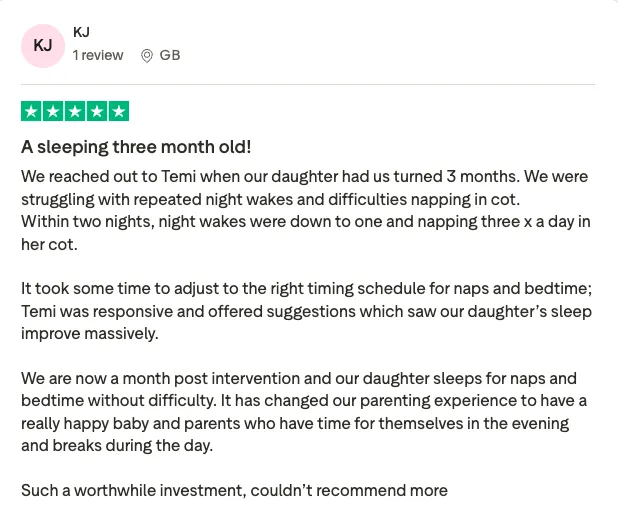Click the line starting 'It took some time to adjust'
Image resolution: width=618 pixels, height=518 pixels.
[x=306, y=289]
